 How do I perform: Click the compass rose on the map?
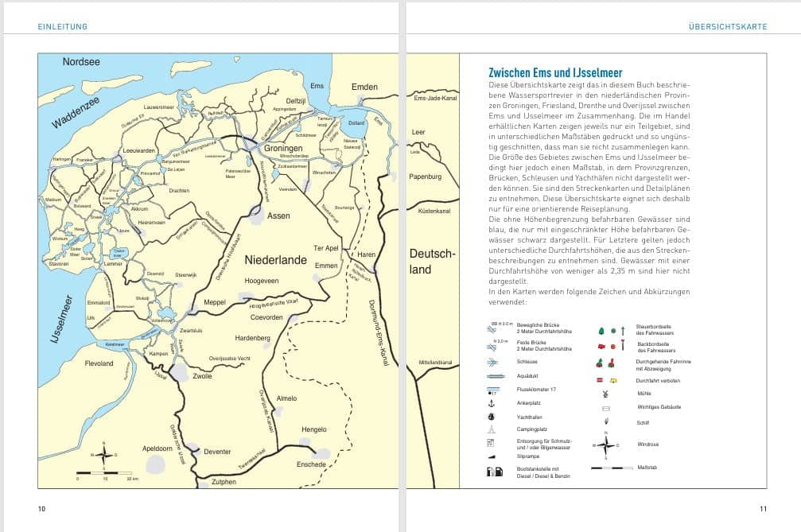point(103,454)
